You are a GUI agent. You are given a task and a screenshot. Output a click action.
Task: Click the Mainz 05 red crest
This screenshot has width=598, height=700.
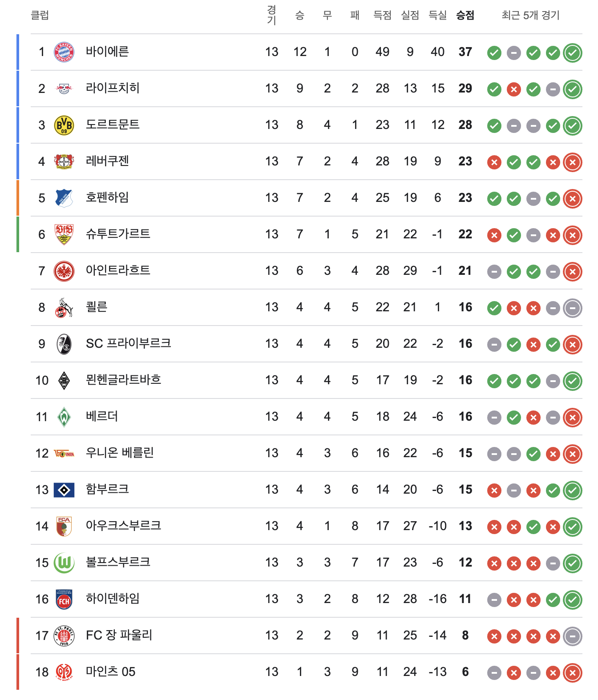tap(64, 672)
